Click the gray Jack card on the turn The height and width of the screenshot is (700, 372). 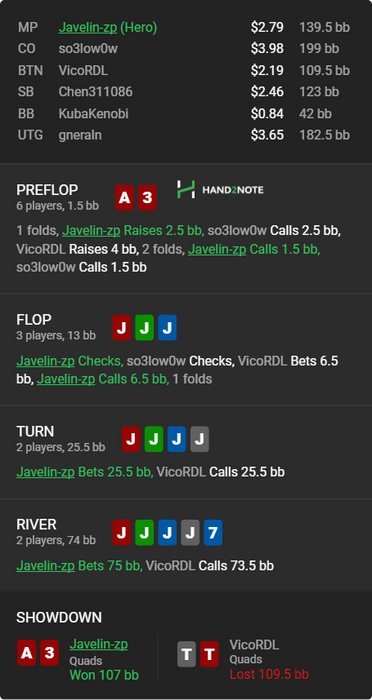click(199, 439)
